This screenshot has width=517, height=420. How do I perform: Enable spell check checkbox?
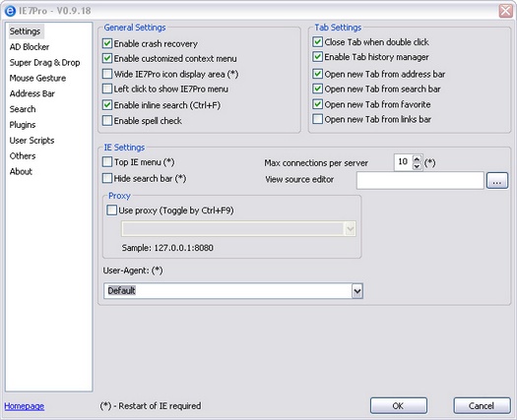pyautogui.click(x=107, y=121)
